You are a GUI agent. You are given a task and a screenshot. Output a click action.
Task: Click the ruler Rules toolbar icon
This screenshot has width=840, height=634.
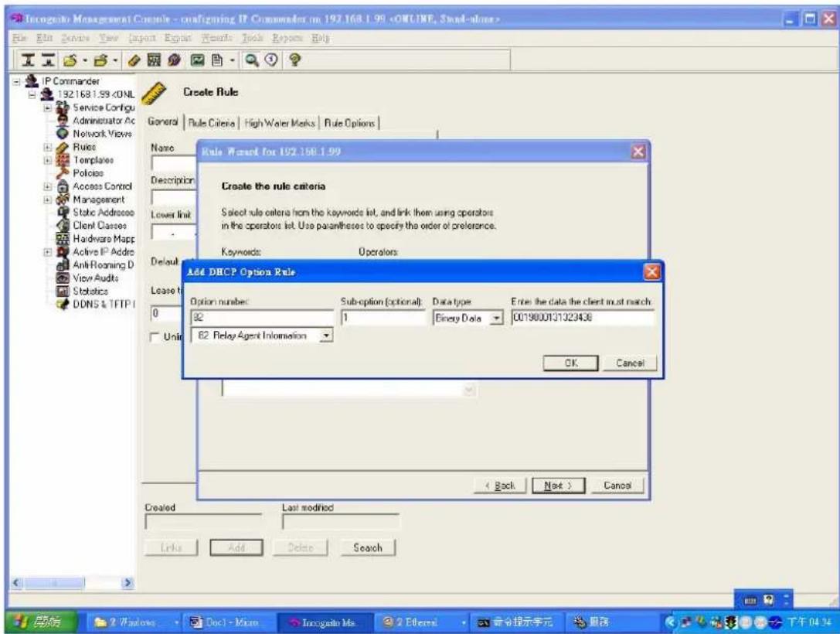pos(134,60)
